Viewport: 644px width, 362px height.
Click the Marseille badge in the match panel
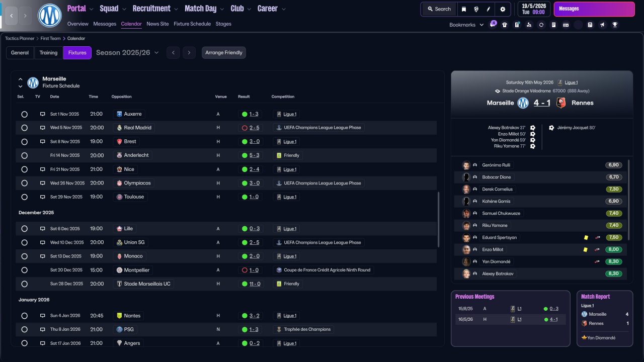pos(523,103)
